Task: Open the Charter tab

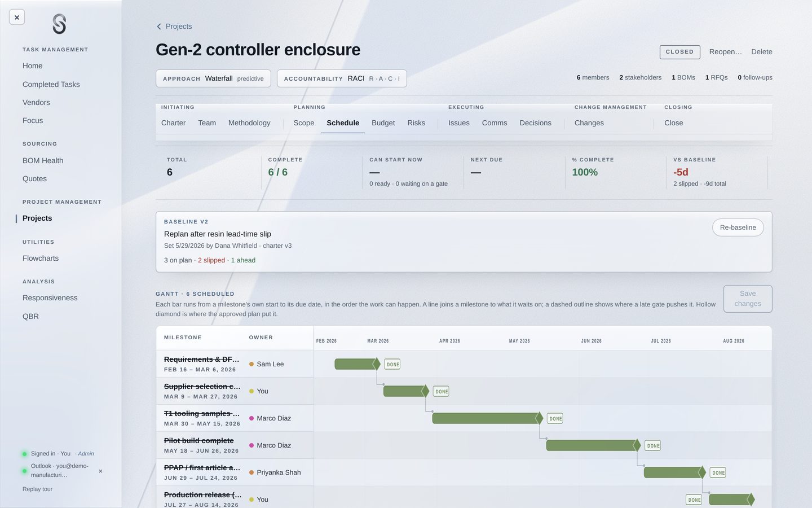Action: tap(173, 123)
